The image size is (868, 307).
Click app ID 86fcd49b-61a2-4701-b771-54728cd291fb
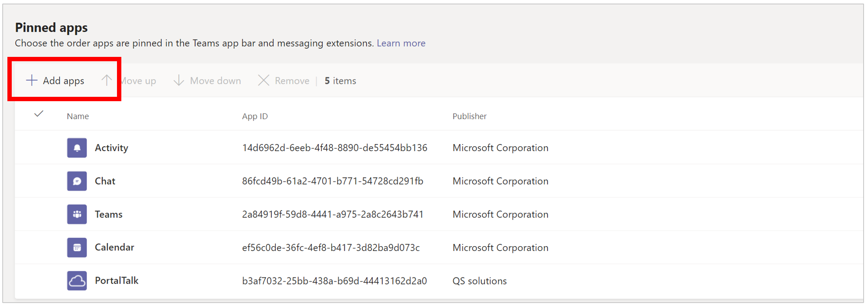[x=333, y=181]
